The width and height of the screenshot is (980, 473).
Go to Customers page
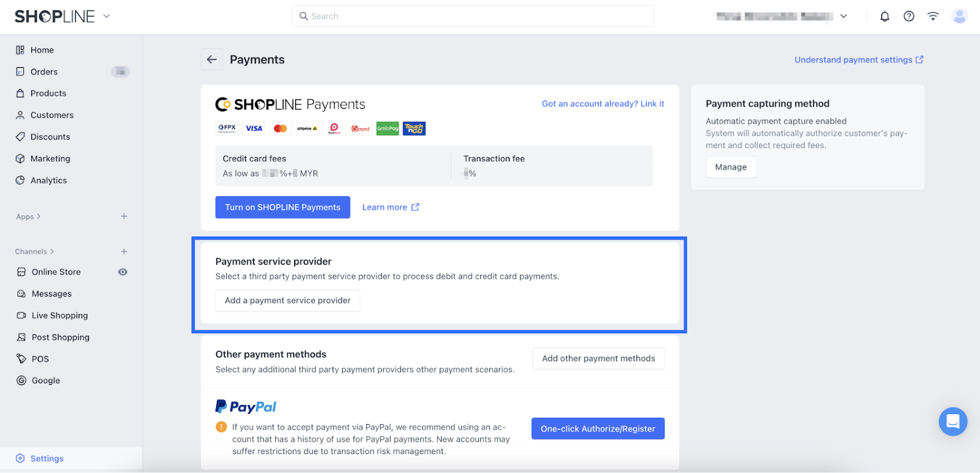[52, 115]
